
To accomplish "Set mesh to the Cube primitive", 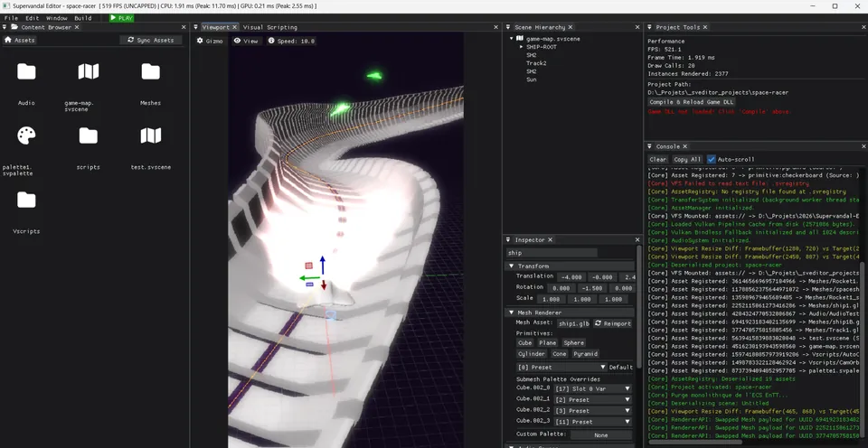I will (524, 343).
